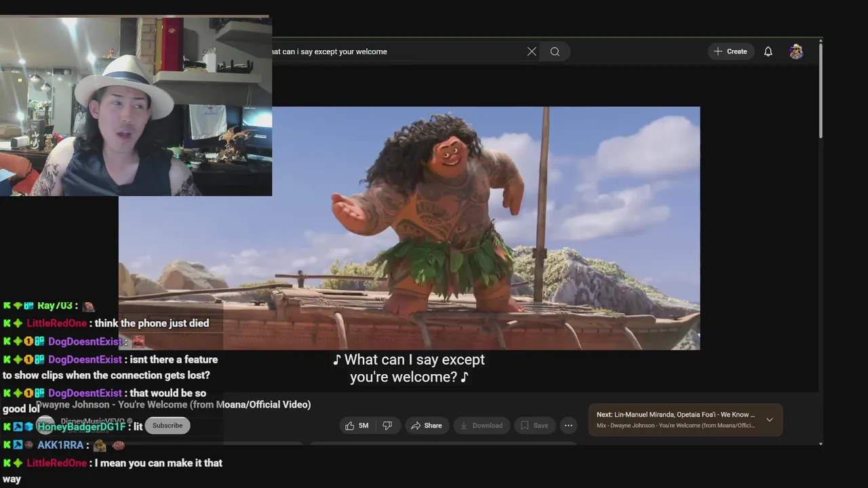Screen dimensions: 868x488
Task: Expand the Next mix playlist chevron
Action: coord(770,420)
